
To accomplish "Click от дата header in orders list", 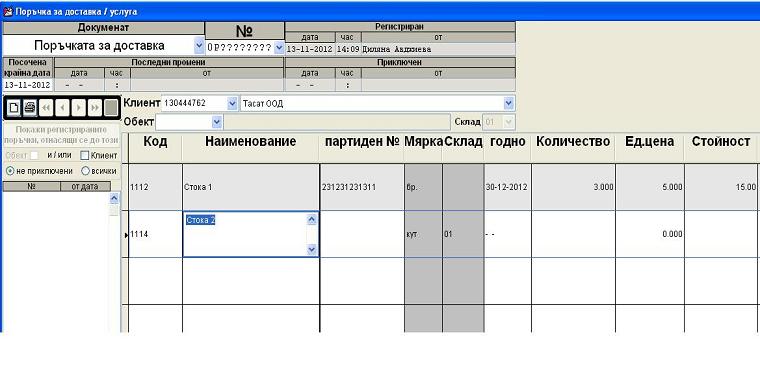I will tap(85, 186).
